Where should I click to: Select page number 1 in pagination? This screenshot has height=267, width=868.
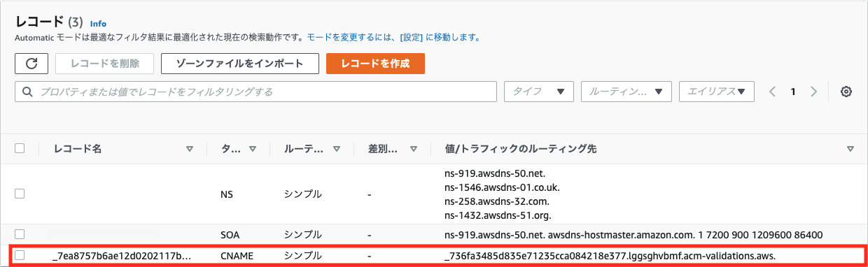pos(793,92)
